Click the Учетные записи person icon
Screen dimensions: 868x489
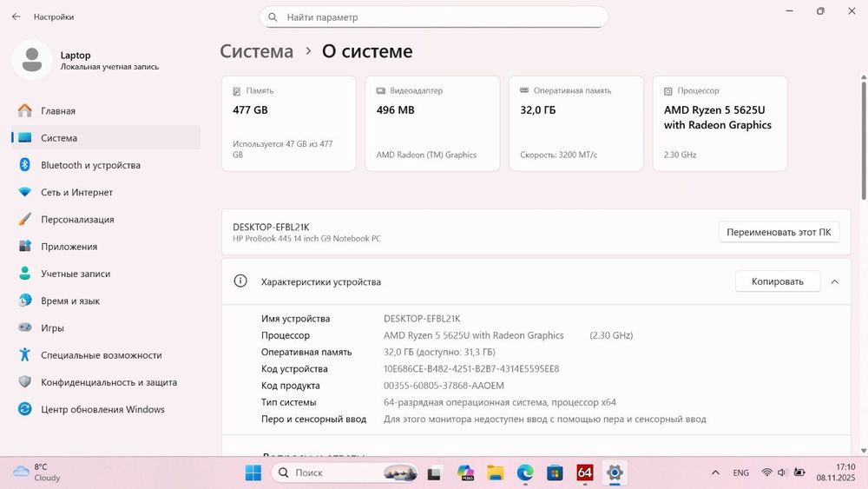[x=25, y=273]
